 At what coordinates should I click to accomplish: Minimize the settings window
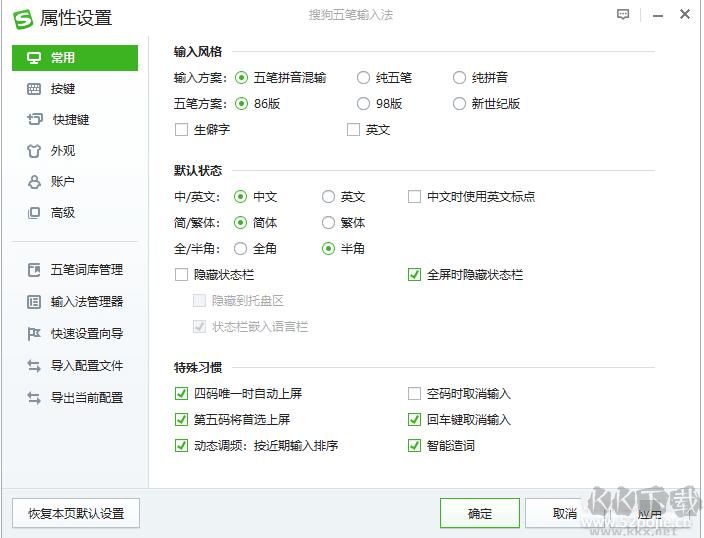(x=658, y=16)
